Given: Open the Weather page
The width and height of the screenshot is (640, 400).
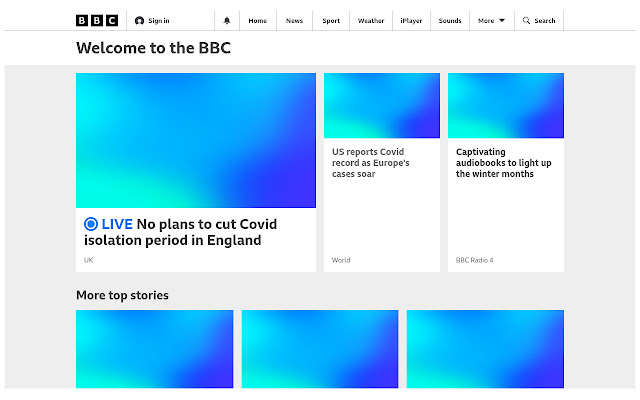Looking at the screenshot, I should [x=370, y=20].
